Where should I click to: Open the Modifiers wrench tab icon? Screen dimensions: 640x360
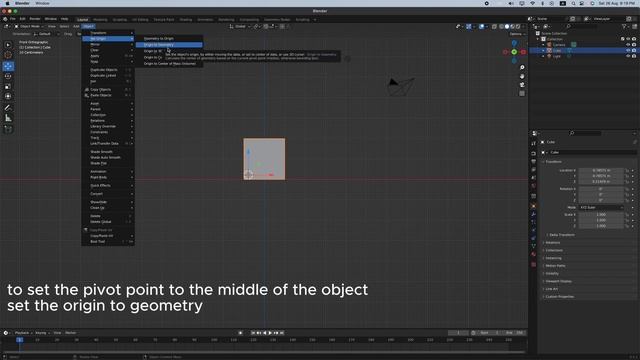pos(533,214)
